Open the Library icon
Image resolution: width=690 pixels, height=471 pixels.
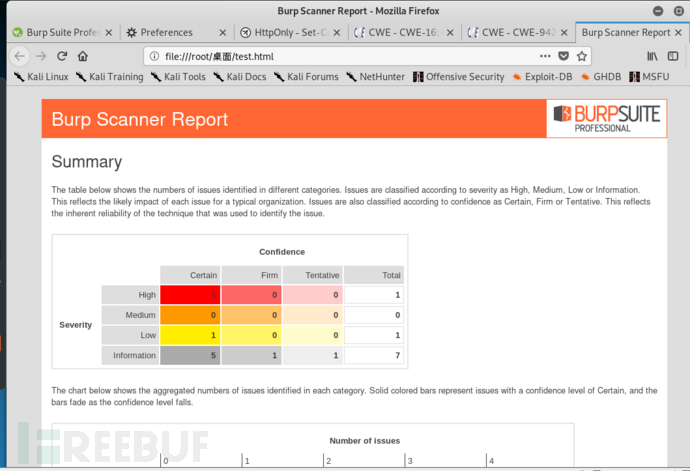[x=652, y=56]
